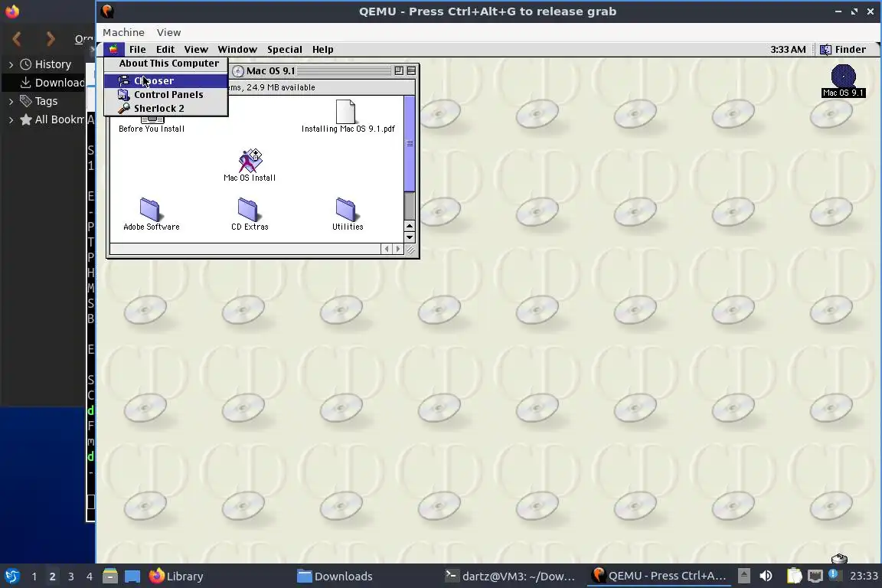Screen dimensions: 882x588
Task: Click the Chooser icon in Apple menu
Action: [x=124, y=80]
